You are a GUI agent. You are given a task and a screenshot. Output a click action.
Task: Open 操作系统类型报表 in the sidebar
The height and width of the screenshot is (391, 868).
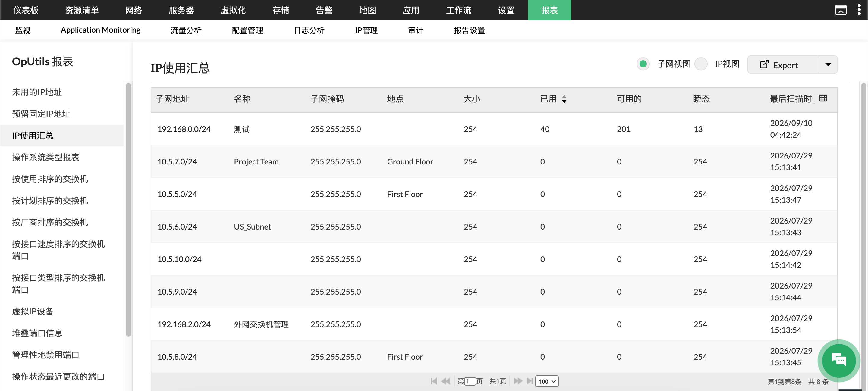(x=46, y=157)
